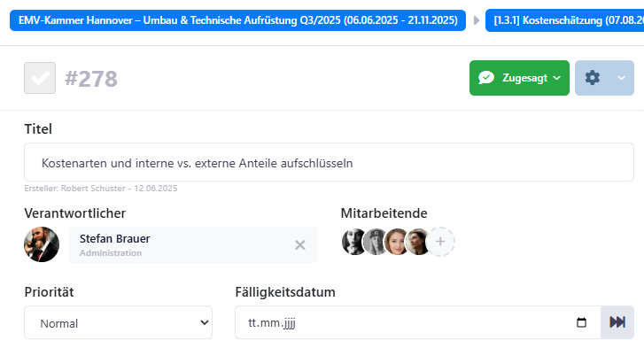This screenshot has height=348, width=644.
Task: Click the breadcrumb separator arrow
Action: pos(476,20)
